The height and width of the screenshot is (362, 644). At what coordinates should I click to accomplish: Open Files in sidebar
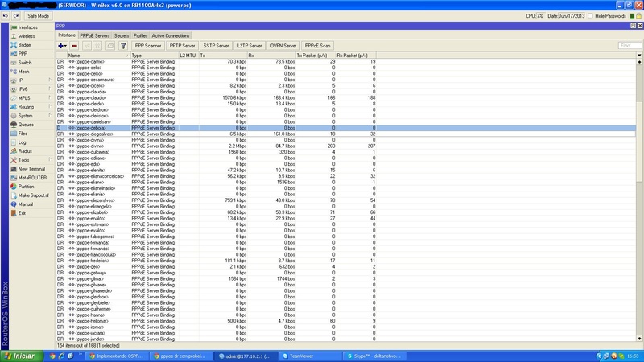23,134
